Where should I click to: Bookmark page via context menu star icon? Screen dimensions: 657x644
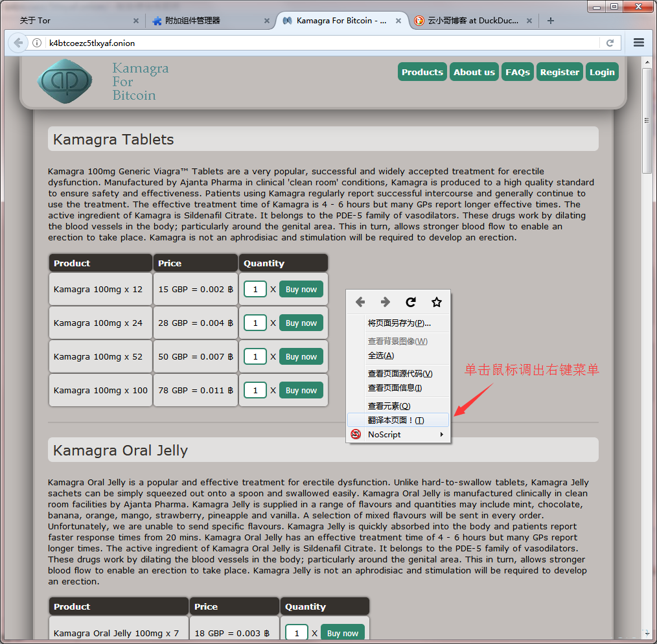click(437, 302)
